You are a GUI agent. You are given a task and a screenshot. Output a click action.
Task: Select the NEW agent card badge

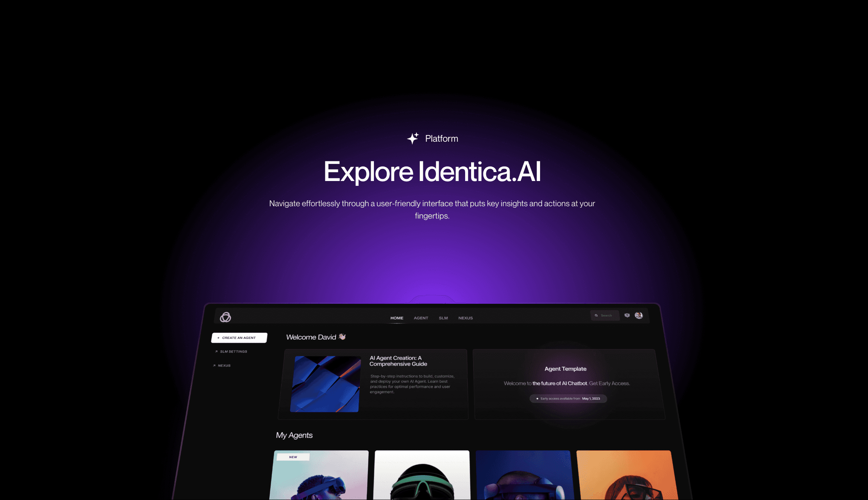(x=292, y=457)
